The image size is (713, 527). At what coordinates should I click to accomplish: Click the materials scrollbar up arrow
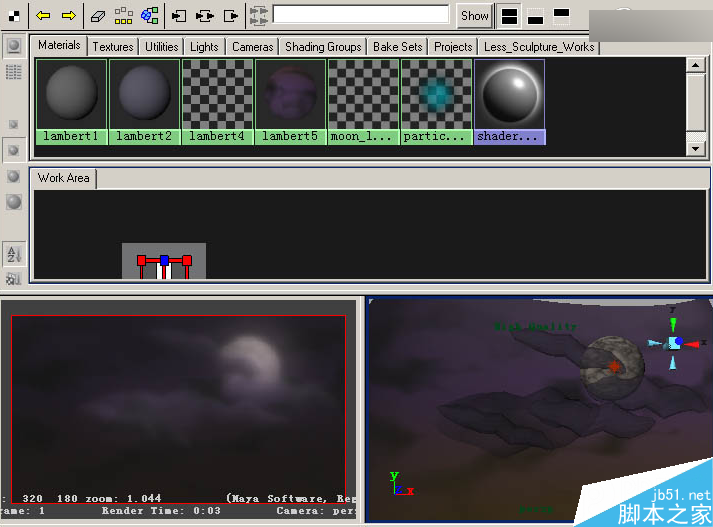click(x=695, y=65)
